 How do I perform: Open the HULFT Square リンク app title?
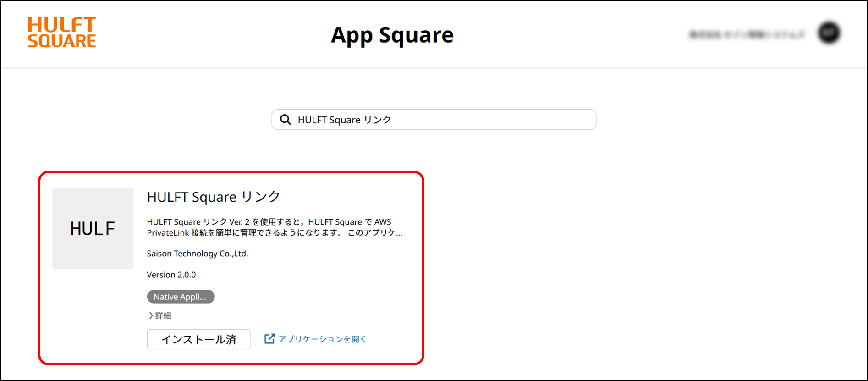pyautogui.click(x=213, y=197)
